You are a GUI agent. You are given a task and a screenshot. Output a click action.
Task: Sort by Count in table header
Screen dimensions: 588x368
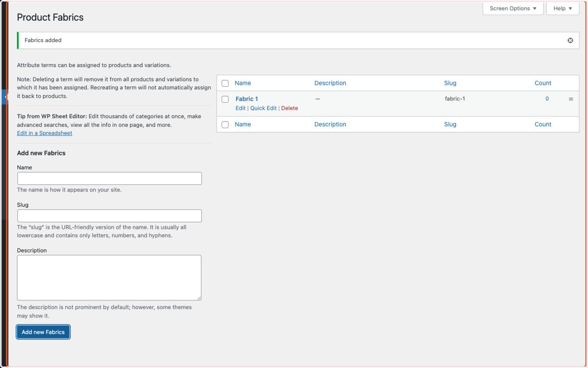(x=543, y=83)
